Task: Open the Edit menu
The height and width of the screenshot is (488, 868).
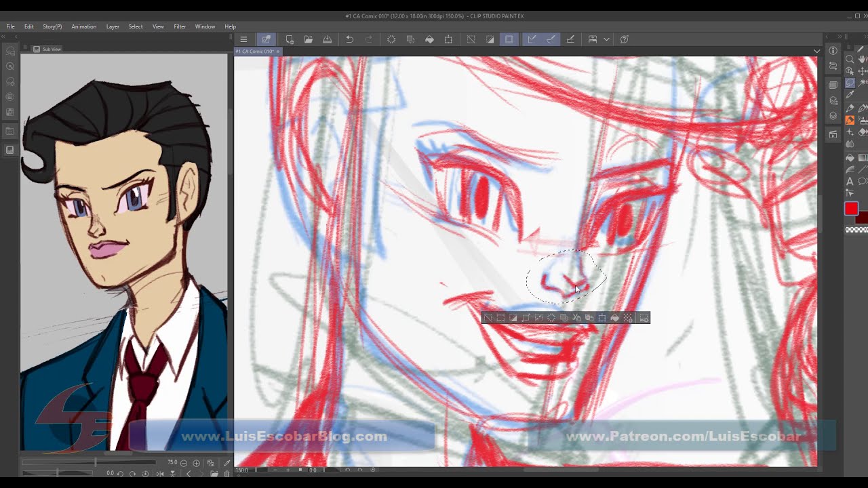Action: pyautogui.click(x=29, y=26)
